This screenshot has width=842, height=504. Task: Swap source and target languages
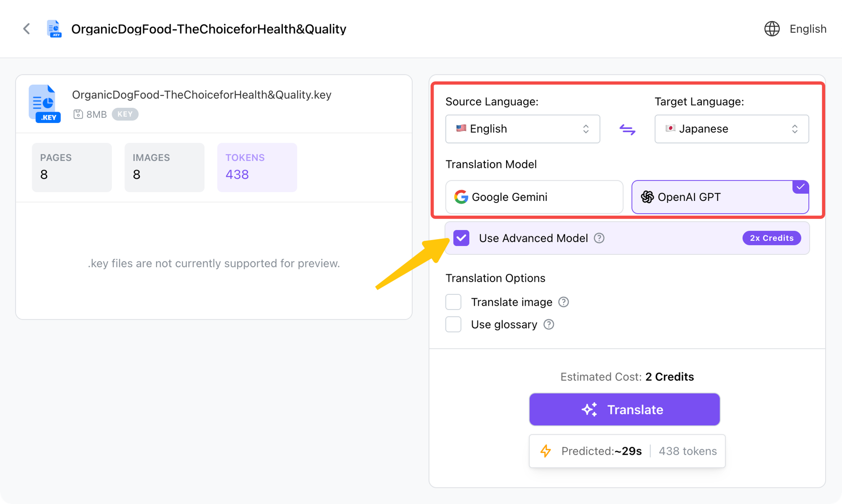(x=627, y=129)
